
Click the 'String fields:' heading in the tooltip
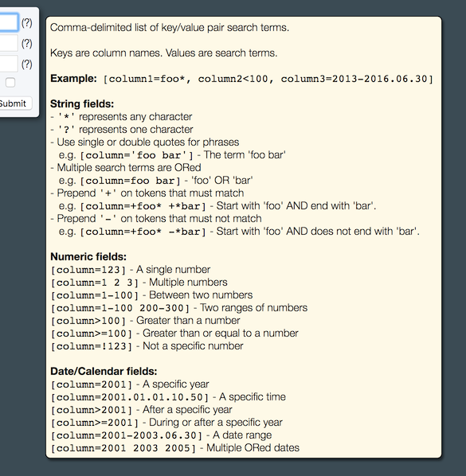click(82, 103)
